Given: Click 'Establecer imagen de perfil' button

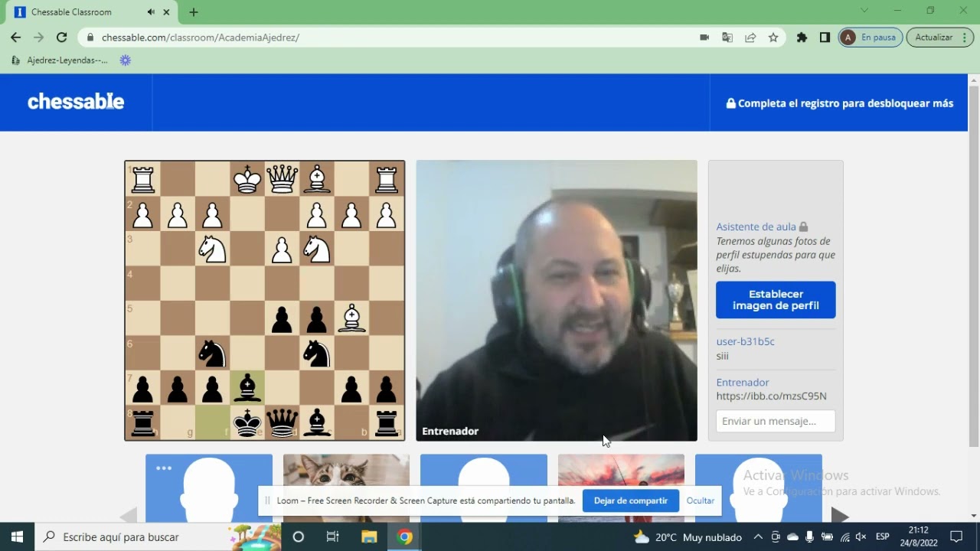Looking at the screenshot, I should pos(776,300).
